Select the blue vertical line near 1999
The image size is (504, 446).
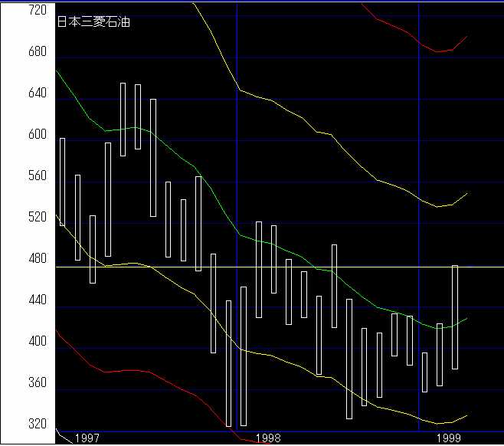tap(419, 153)
